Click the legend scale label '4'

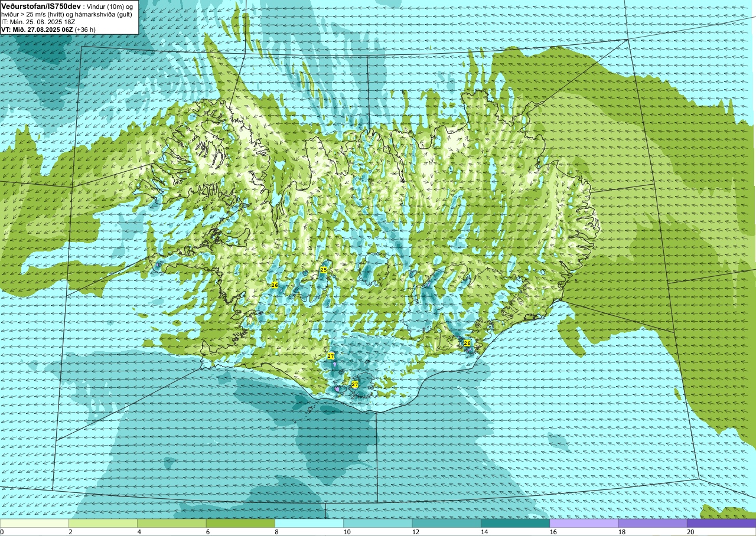[139, 532]
